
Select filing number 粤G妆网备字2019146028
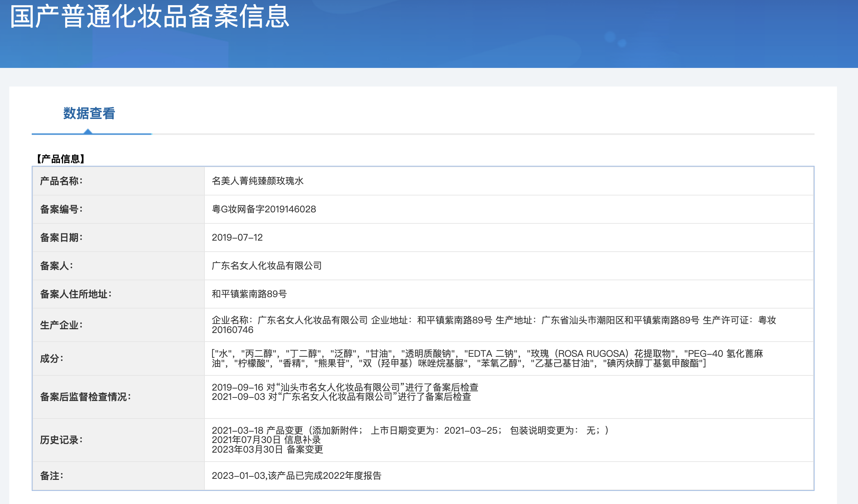coord(264,209)
